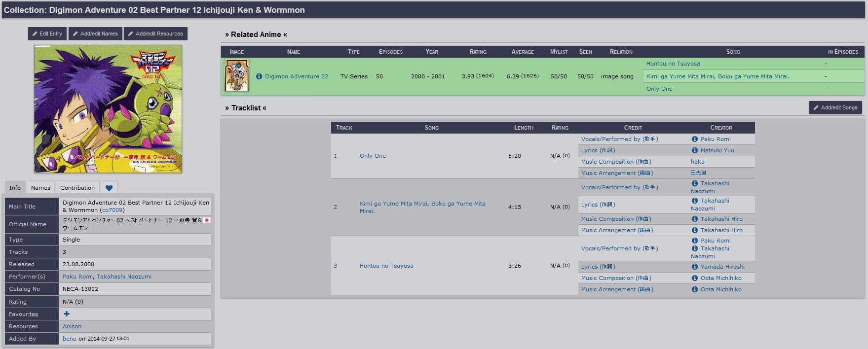Click info icon beside Oota Michihiko composition credit
Image resolution: width=868 pixels, height=349 pixels.
point(695,278)
